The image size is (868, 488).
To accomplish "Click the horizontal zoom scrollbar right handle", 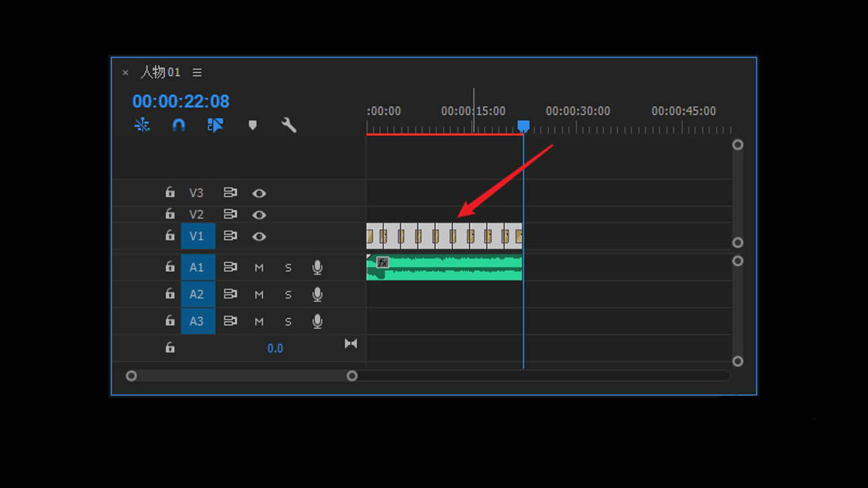I will point(352,376).
